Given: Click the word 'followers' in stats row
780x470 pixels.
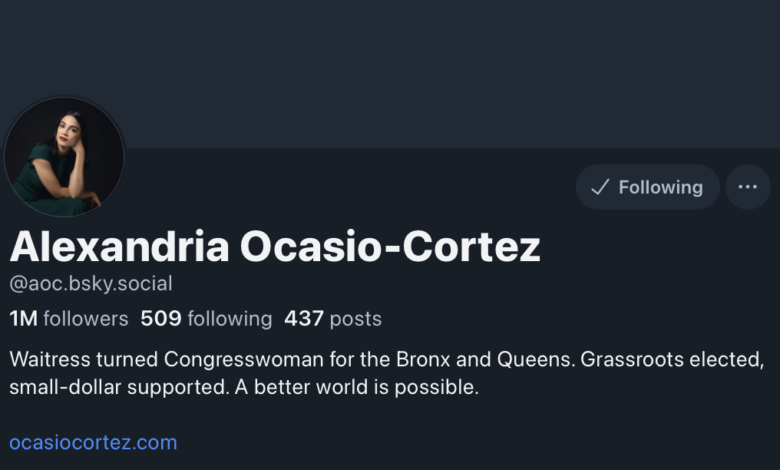Looking at the screenshot, I should coord(86,319).
